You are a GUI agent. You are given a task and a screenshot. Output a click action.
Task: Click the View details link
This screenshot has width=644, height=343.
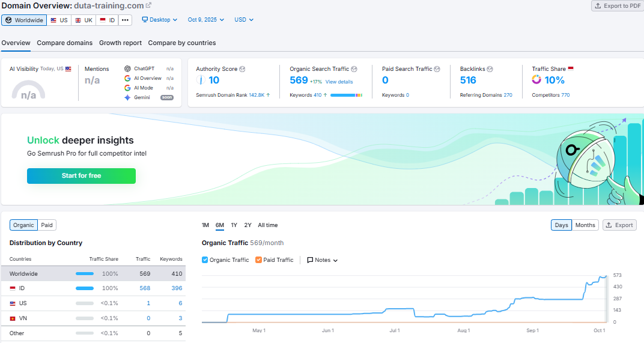tap(339, 82)
